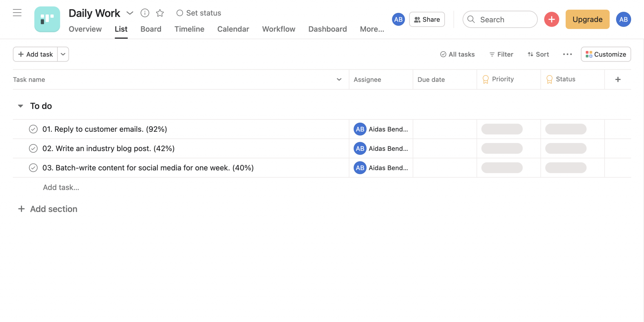This screenshot has width=644, height=322.
Task: Open the Task name column dropdown
Action: point(339,80)
